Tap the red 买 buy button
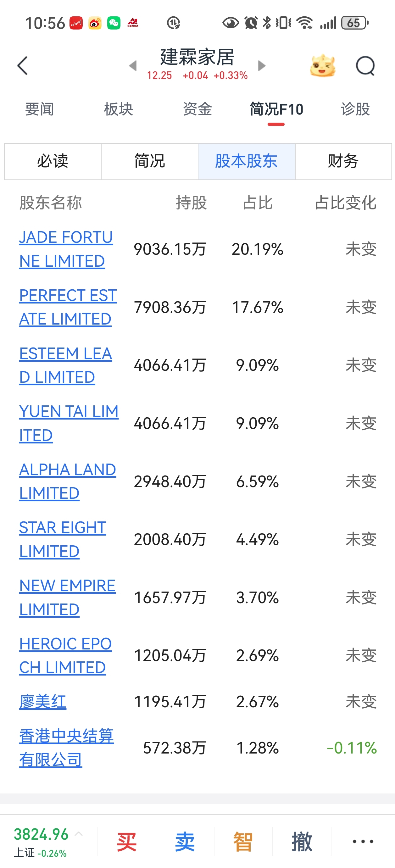The image size is (395, 868). tap(127, 841)
